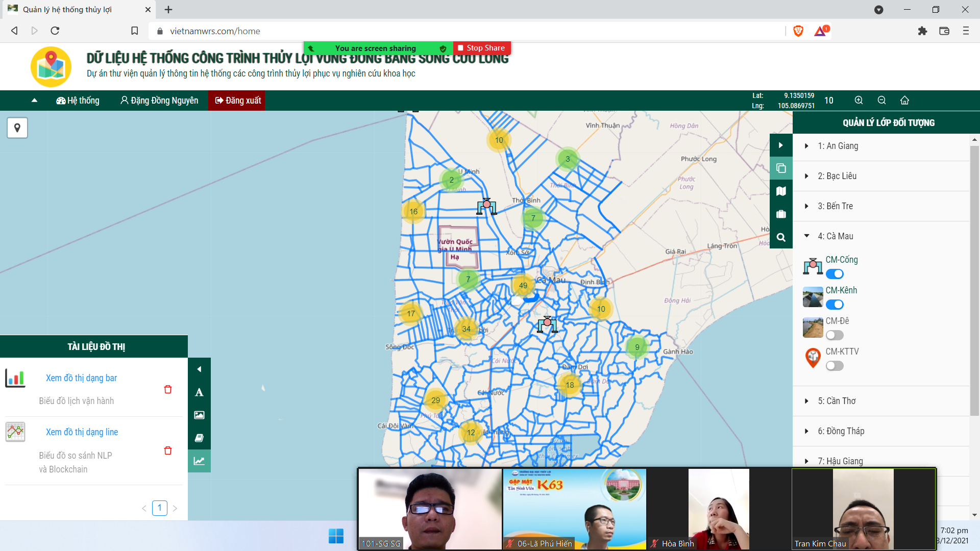Click the cluster marker labeled 49
980x551 pixels.
pyautogui.click(x=523, y=286)
